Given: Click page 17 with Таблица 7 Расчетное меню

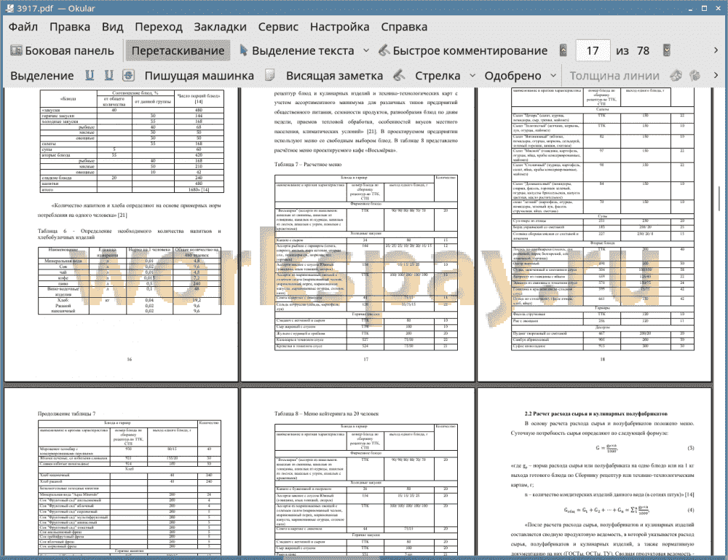Looking at the screenshot, I should pyautogui.click(x=357, y=234).
